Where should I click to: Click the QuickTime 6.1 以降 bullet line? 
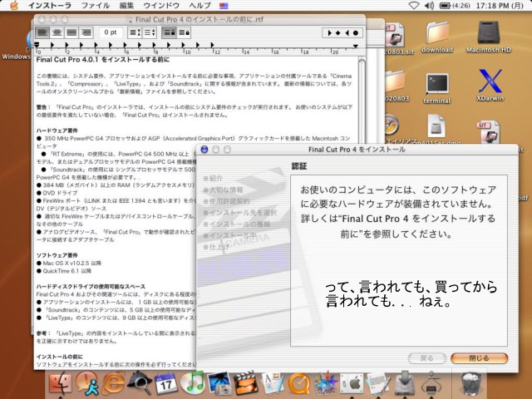tap(64, 271)
